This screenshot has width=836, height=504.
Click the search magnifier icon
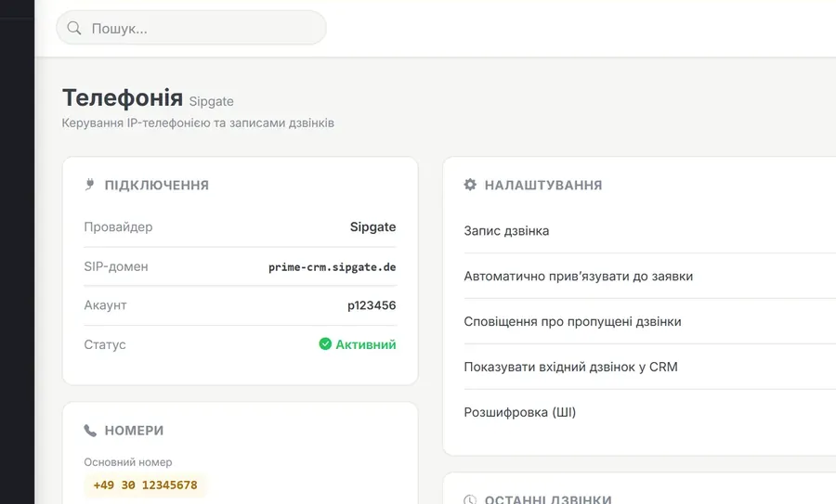(74, 28)
